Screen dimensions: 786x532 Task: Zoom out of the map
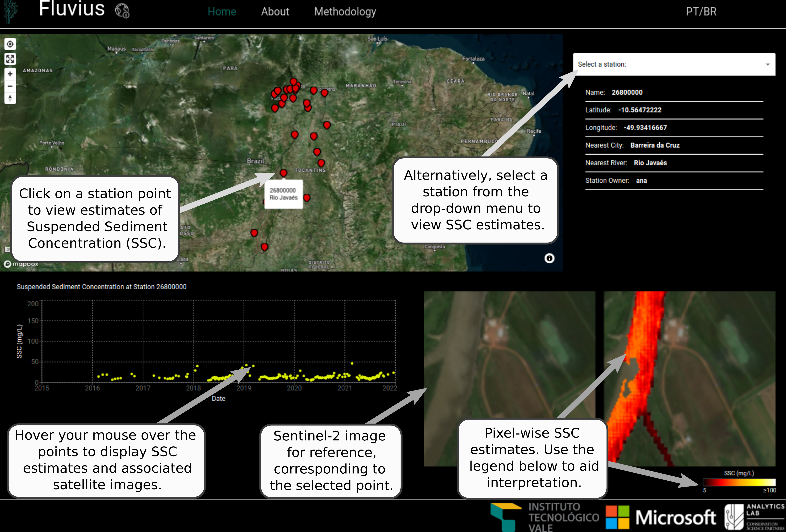coord(10,86)
